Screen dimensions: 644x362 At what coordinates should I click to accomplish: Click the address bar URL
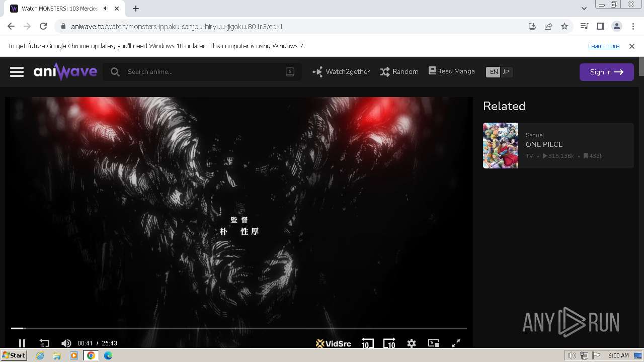tap(177, 26)
